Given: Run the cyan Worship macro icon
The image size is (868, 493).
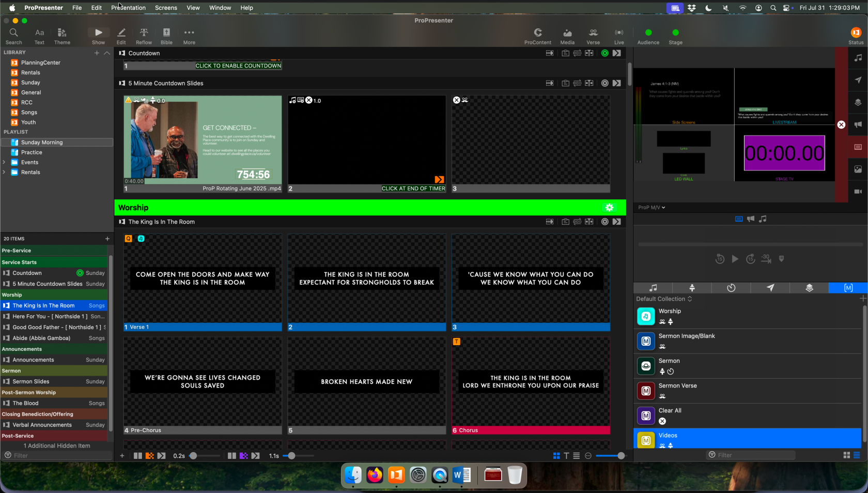Looking at the screenshot, I should click(646, 316).
